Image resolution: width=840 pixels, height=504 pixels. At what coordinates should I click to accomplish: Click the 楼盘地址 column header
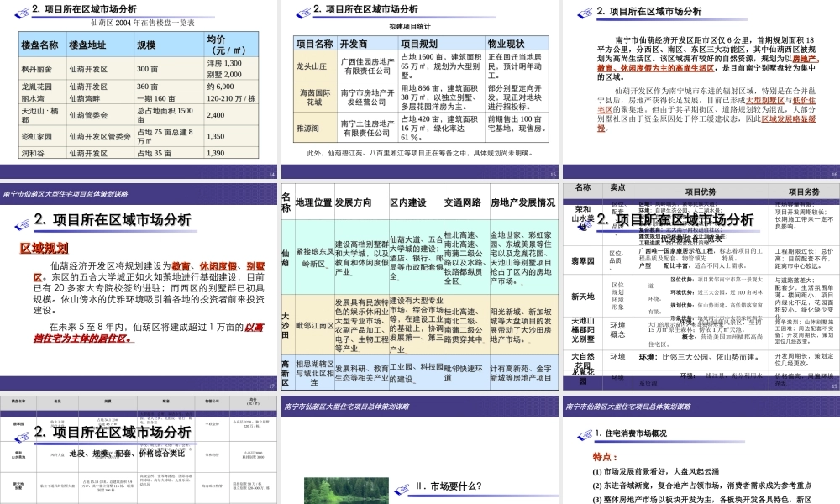(x=100, y=45)
